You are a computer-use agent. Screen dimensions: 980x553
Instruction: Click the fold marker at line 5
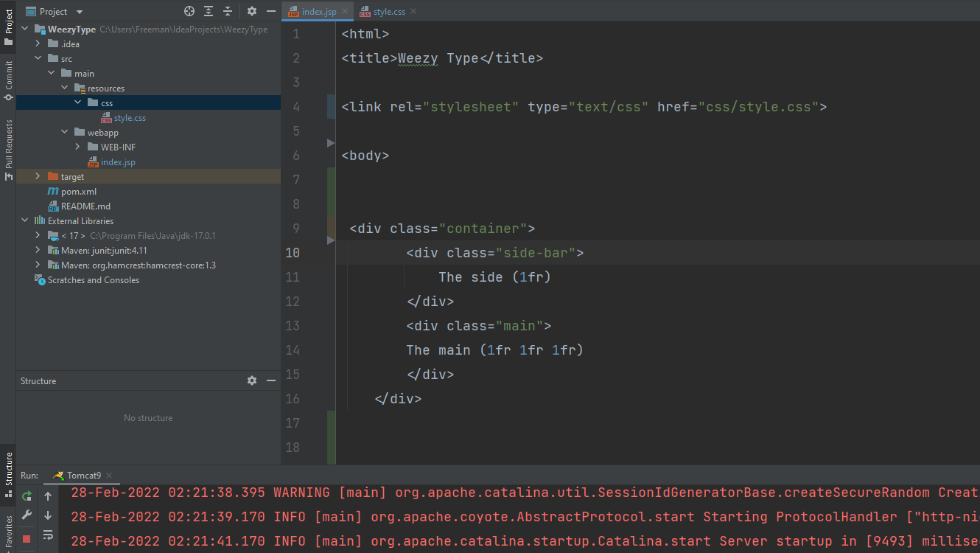point(331,142)
